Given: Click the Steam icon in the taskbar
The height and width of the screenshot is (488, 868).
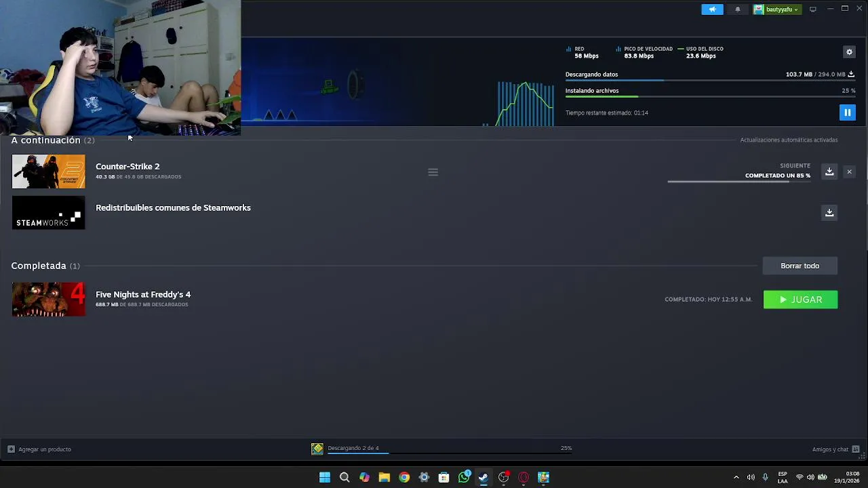Looking at the screenshot, I should [484, 477].
